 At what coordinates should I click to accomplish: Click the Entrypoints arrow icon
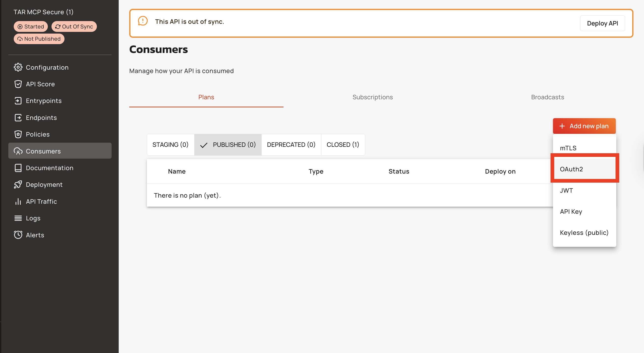coord(18,101)
